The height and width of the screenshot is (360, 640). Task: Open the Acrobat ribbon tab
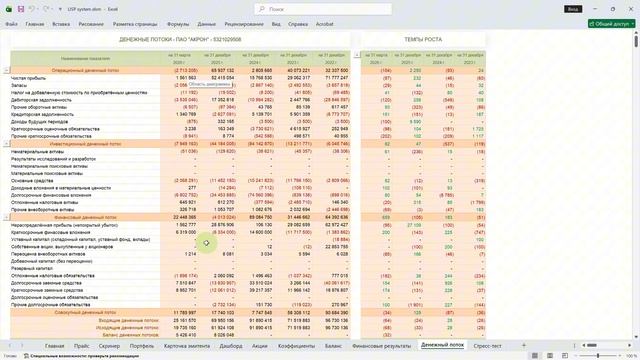[x=324, y=24]
